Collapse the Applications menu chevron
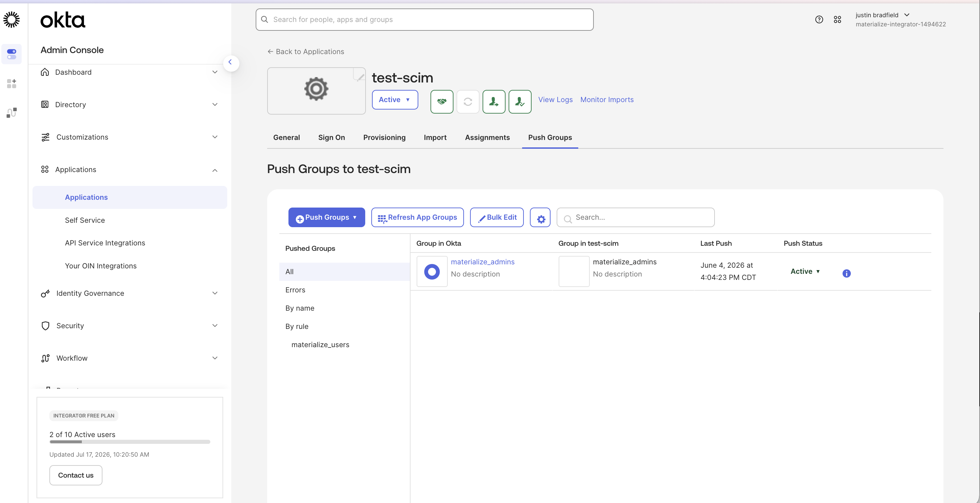This screenshot has height=503, width=980. pyautogui.click(x=214, y=170)
